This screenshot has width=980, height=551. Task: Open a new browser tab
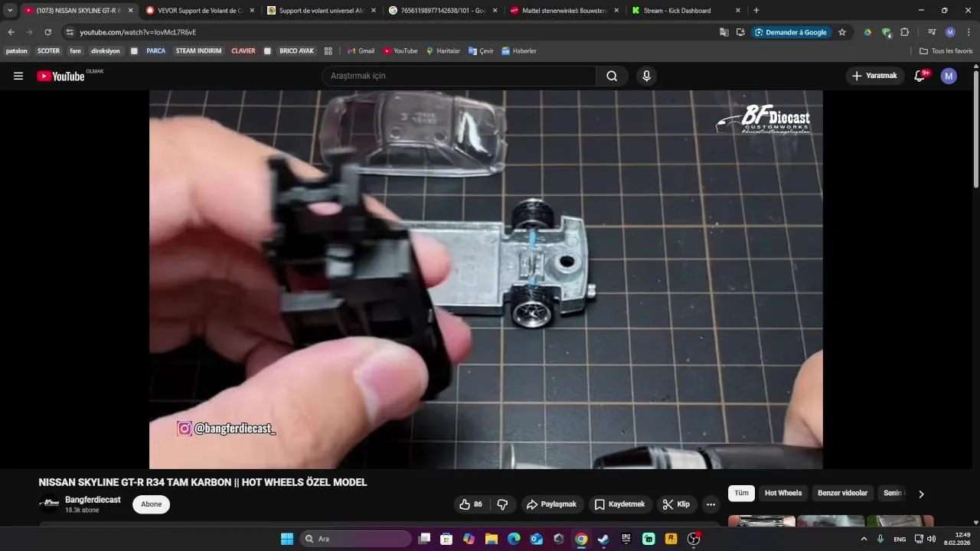756,11
